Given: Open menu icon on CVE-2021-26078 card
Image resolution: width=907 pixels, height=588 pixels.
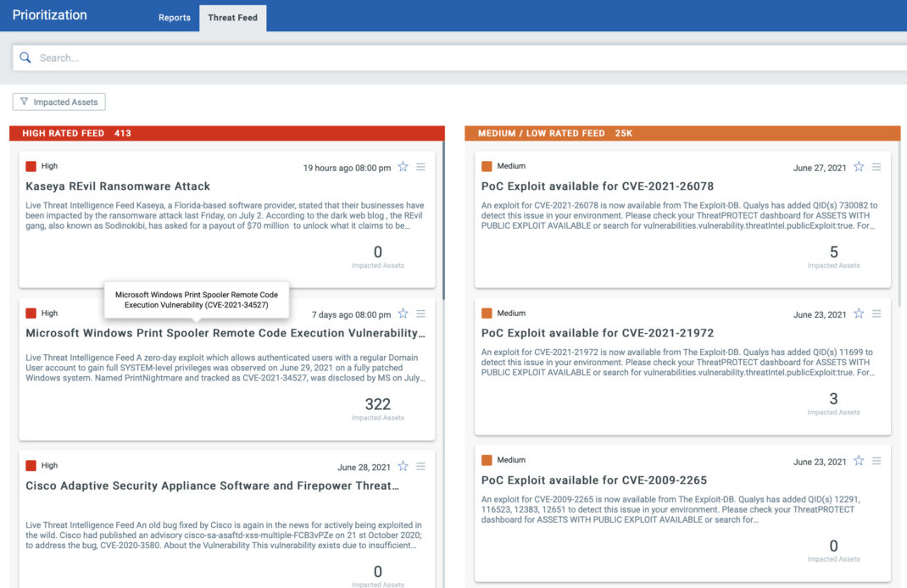Looking at the screenshot, I should pos(877,167).
